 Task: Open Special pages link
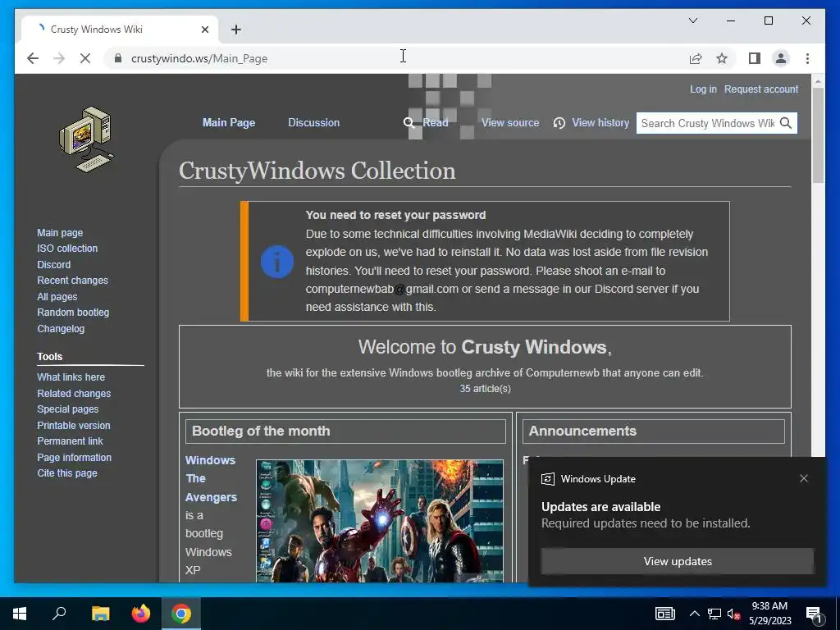[68, 409]
